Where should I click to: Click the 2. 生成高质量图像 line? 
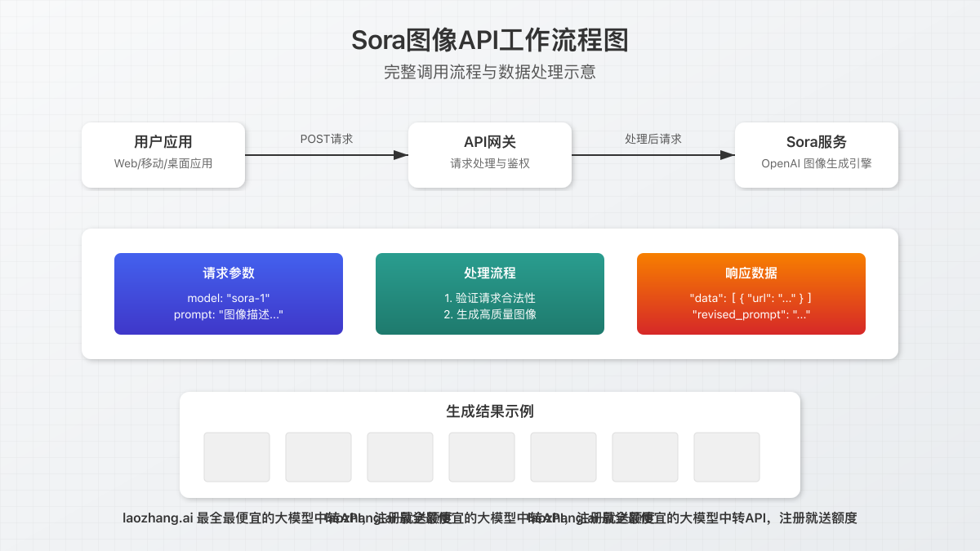coord(490,314)
